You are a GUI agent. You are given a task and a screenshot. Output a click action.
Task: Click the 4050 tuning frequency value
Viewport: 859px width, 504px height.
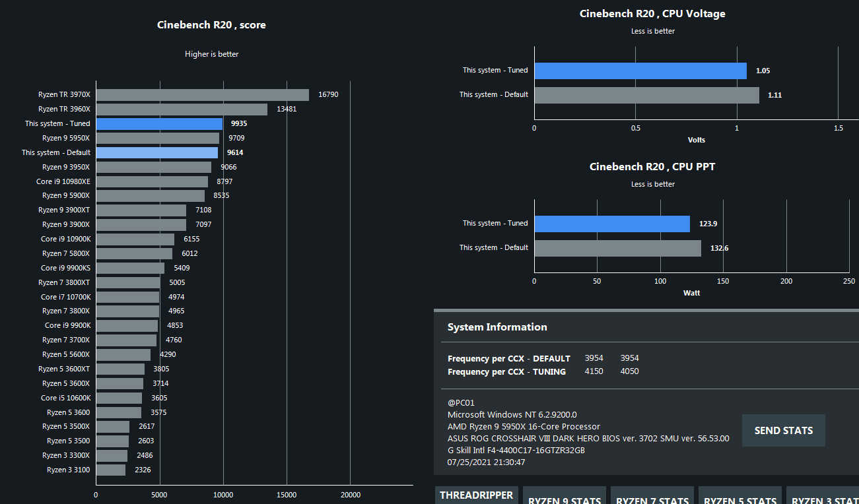(629, 371)
